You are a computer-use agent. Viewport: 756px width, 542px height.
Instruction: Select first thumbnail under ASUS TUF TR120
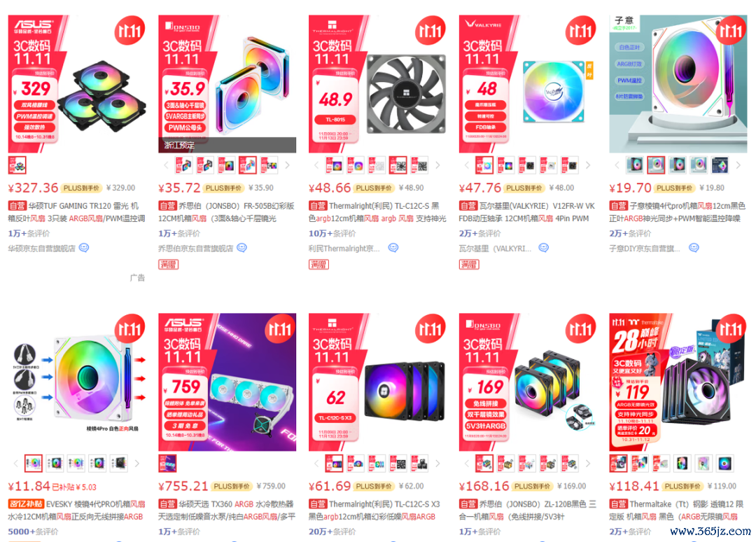tap(17, 165)
